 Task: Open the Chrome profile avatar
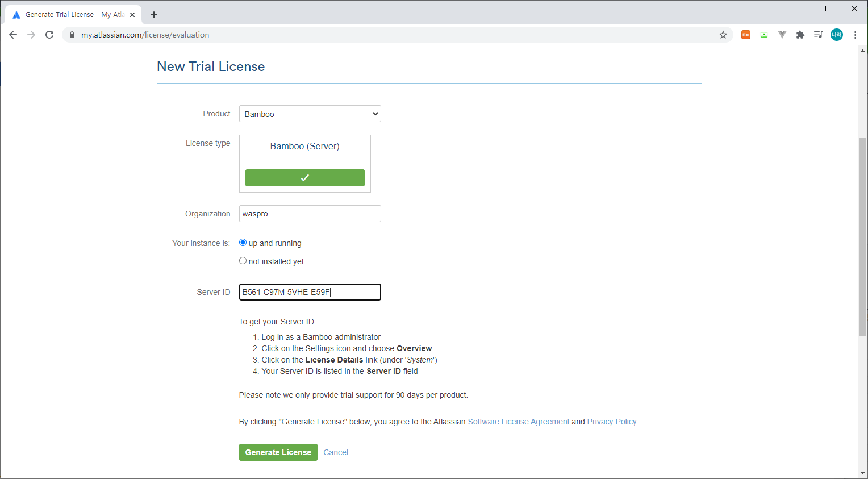point(837,35)
